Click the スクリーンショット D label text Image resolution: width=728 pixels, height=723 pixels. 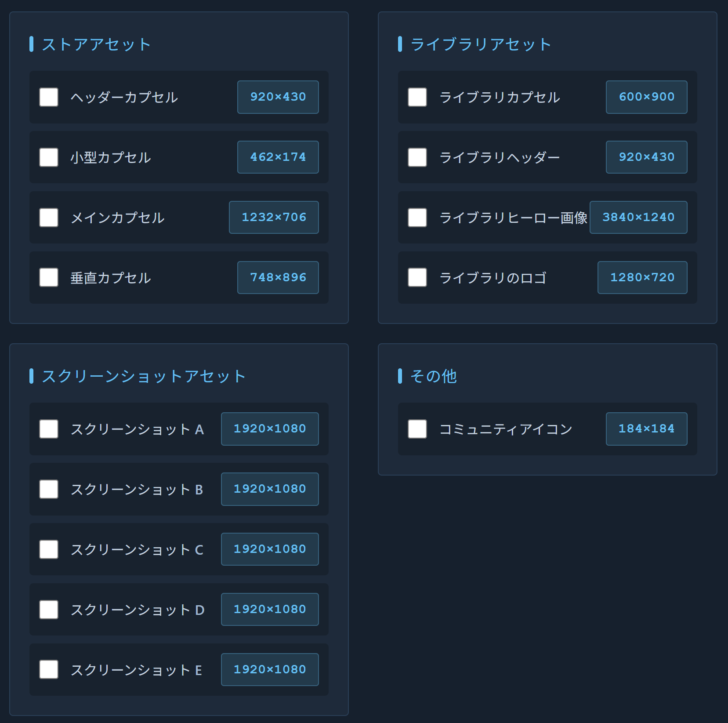138,610
